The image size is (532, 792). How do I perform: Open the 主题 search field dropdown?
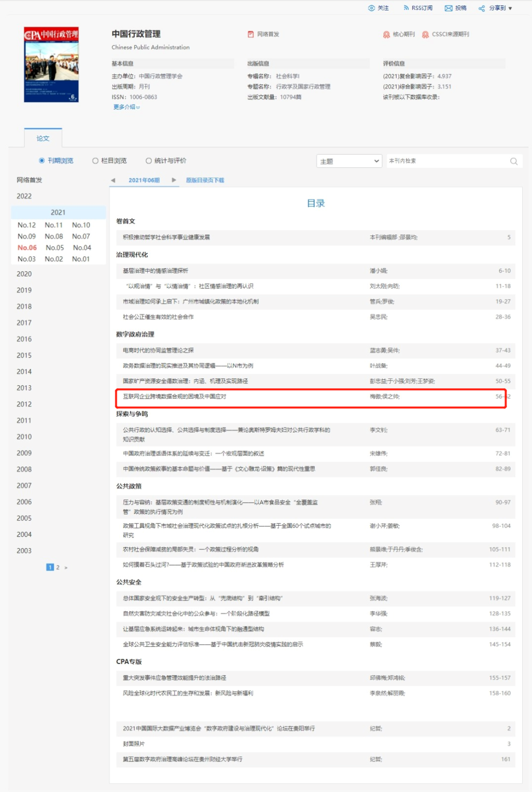point(349,161)
